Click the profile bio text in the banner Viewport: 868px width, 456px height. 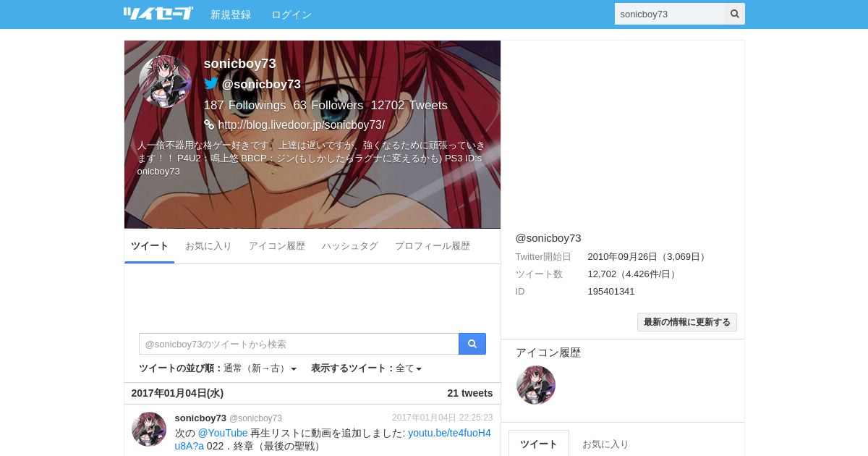(312, 158)
